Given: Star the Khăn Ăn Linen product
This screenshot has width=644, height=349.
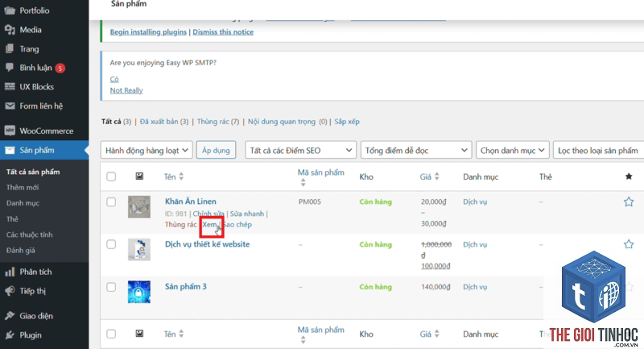Looking at the screenshot, I should coord(629,202).
